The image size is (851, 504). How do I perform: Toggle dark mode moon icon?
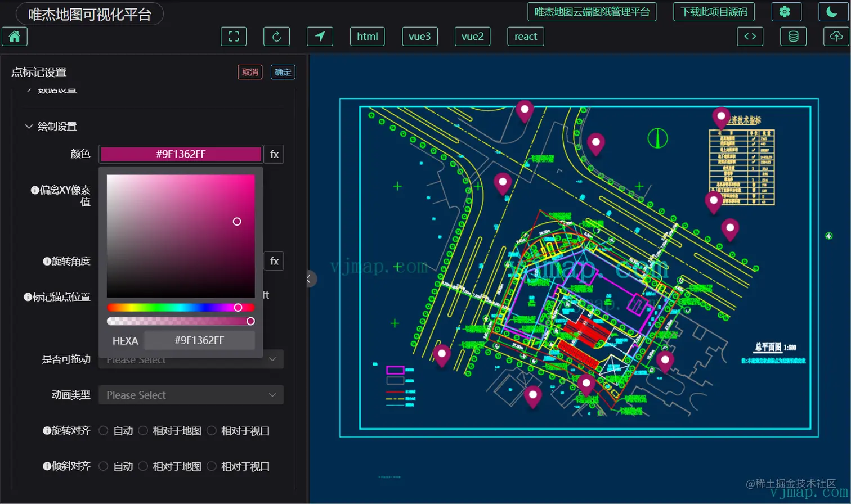832,12
